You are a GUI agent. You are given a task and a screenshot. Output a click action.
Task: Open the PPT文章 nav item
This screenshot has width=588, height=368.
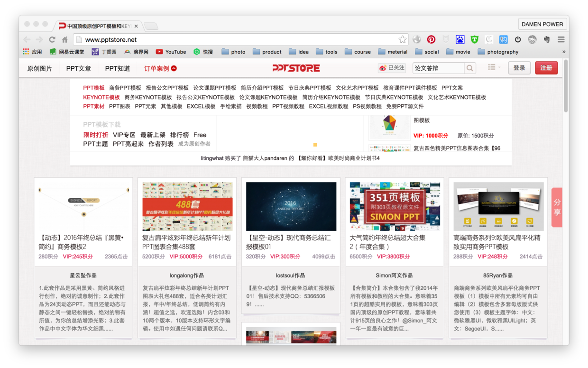78,69
